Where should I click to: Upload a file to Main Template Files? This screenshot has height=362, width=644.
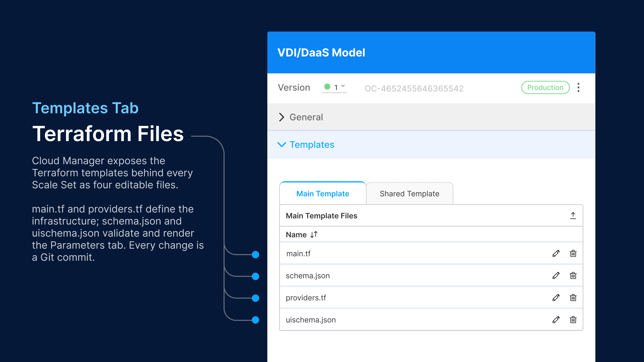tap(573, 216)
